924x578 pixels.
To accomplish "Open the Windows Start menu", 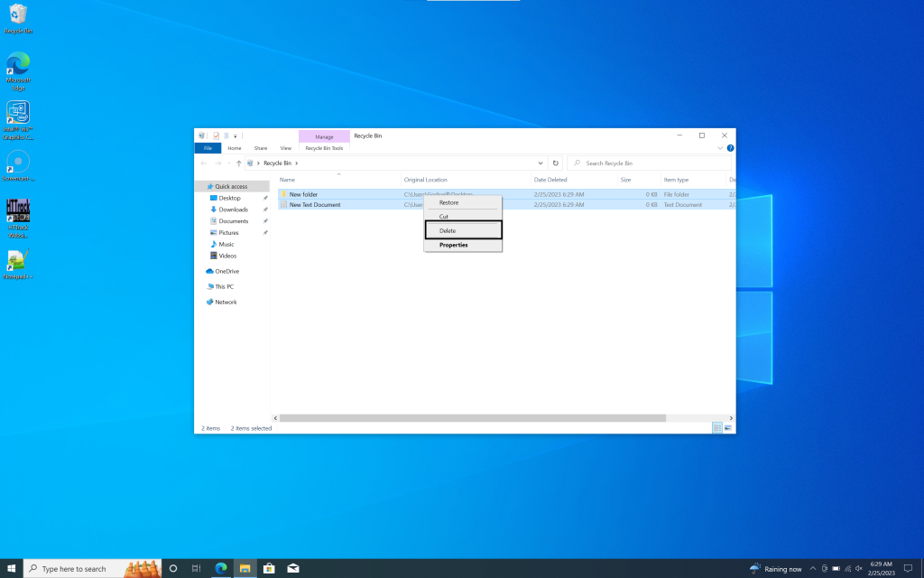I will coord(11,569).
